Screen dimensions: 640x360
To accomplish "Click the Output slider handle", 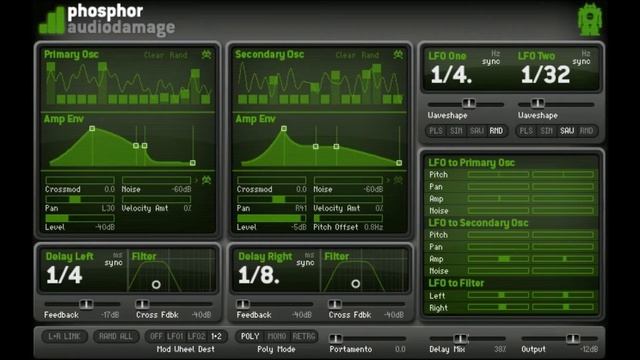I will pyautogui.click(x=573, y=338).
